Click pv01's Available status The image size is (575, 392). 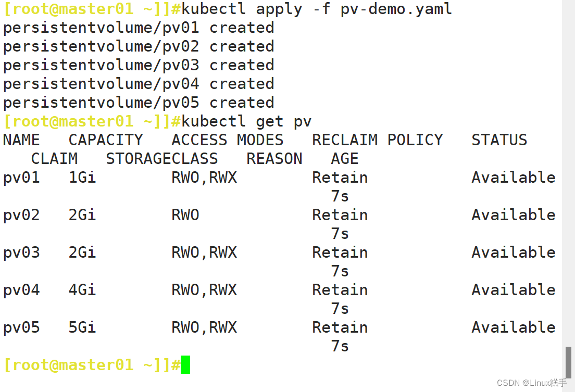514,178
